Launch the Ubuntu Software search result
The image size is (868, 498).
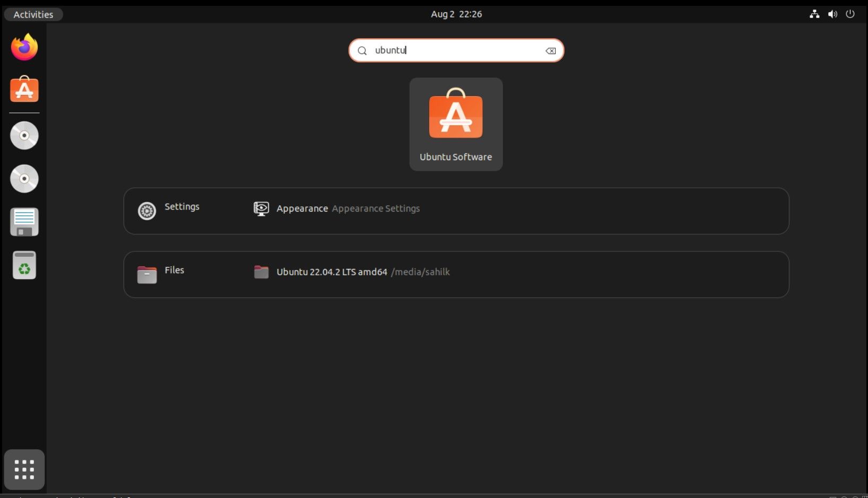[x=455, y=124]
